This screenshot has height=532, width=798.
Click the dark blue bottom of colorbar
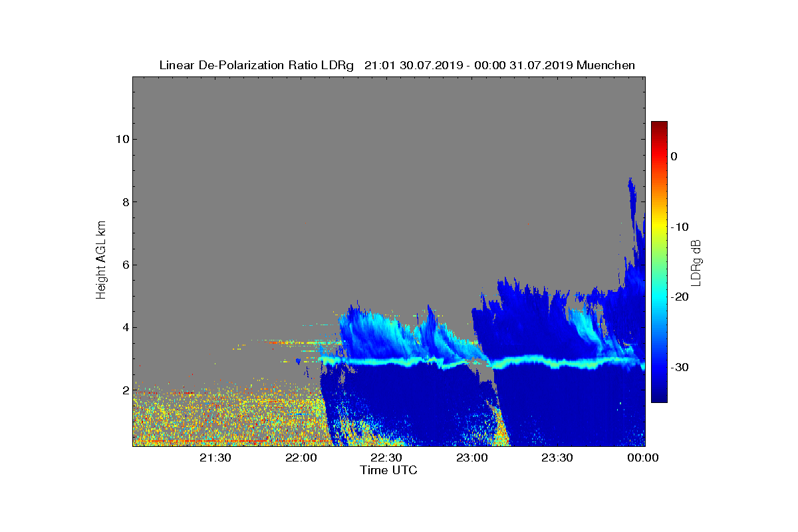tap(659, 397)
